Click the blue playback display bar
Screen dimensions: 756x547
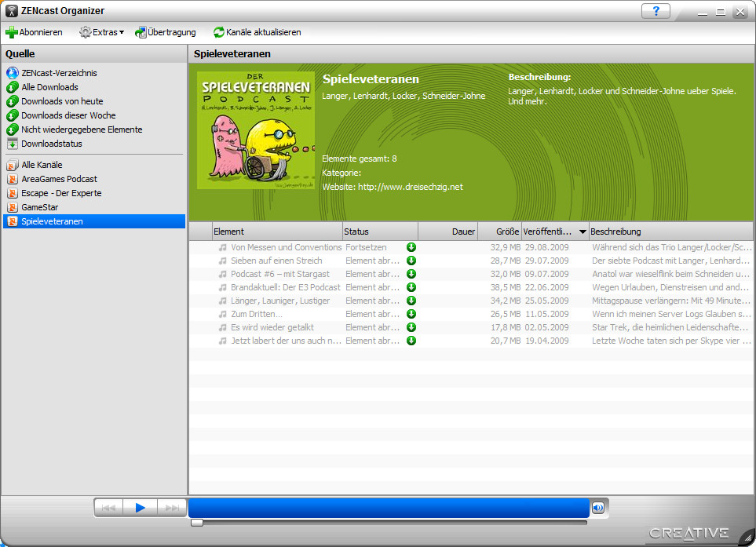389,508
